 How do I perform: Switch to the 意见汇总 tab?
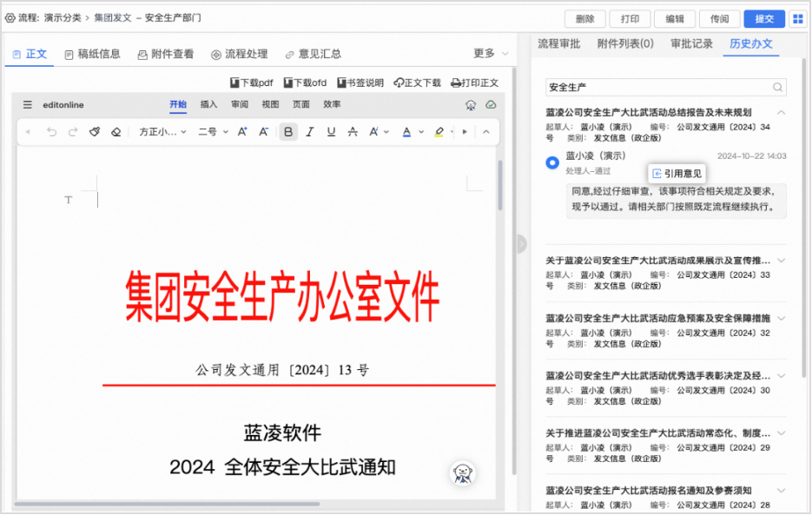[313, 54]
